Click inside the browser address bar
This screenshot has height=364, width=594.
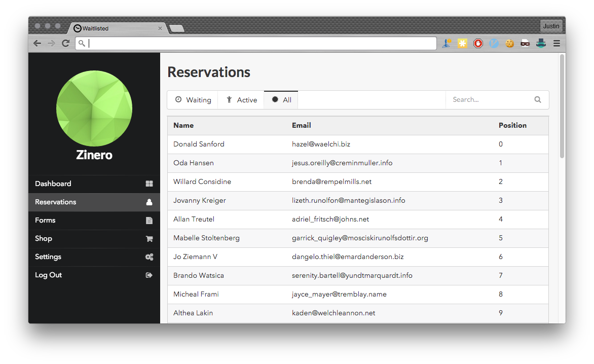[x=253, y=43]
